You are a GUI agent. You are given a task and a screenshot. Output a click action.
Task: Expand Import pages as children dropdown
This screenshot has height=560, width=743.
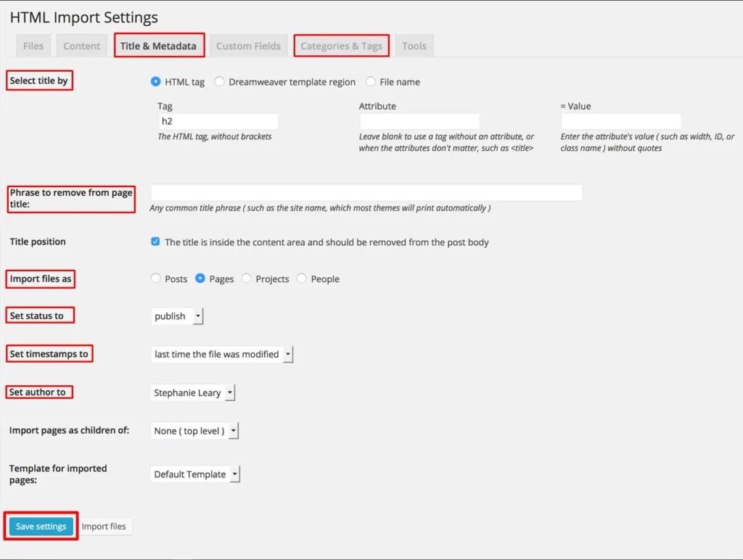click(x=194, y=431)
